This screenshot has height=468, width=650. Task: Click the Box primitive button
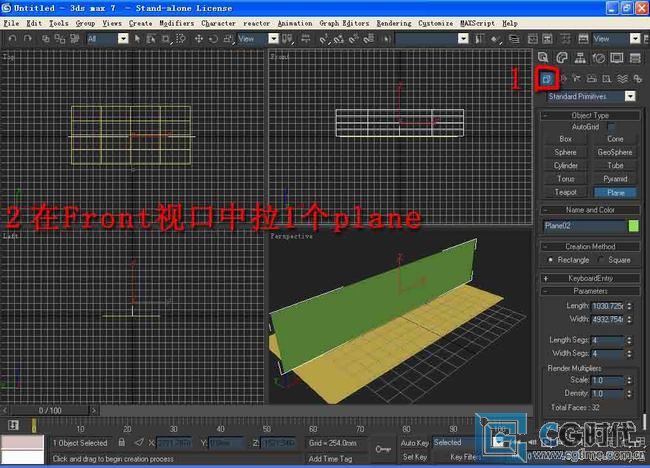pyautogui.click(x=565, y=139)
